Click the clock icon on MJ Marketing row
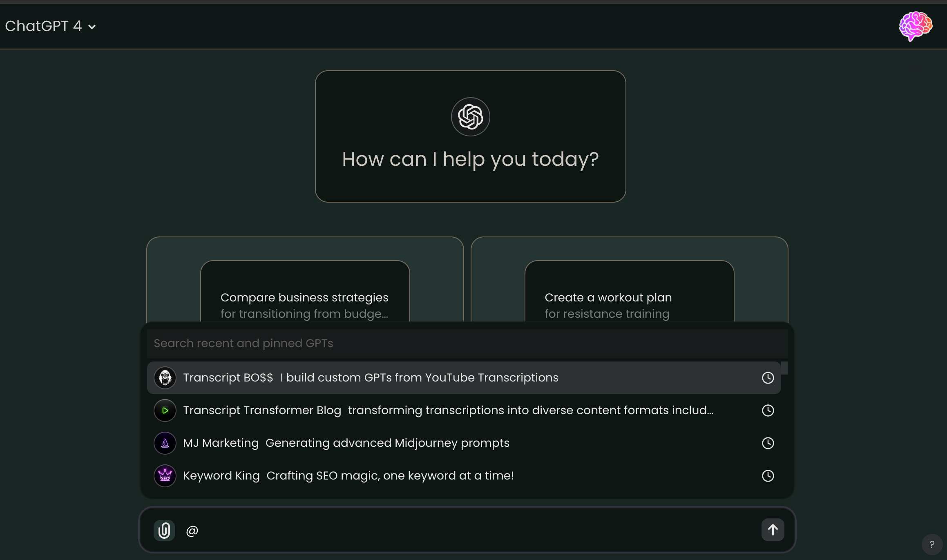947x560 pixels. 768,443
